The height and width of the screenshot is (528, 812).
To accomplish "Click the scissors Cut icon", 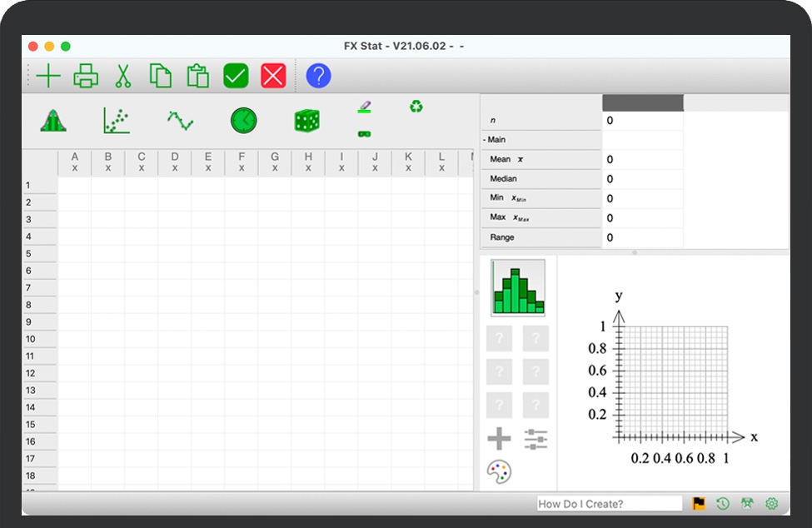I will pos(123,76).
